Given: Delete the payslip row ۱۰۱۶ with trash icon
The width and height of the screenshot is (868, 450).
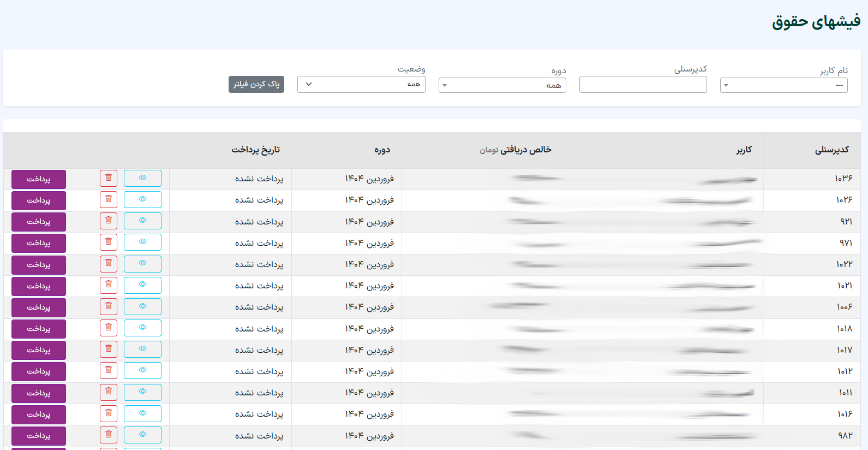Looking at the screenshot, I should (x=109, y=413).
